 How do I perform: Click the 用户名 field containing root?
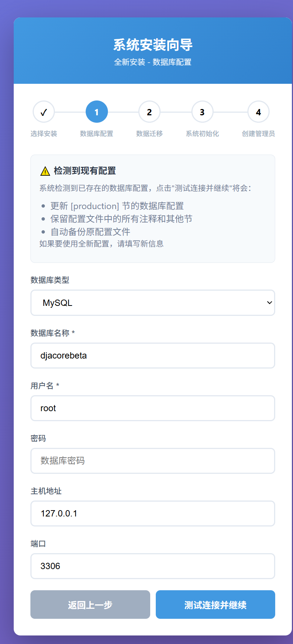[152, 408]
